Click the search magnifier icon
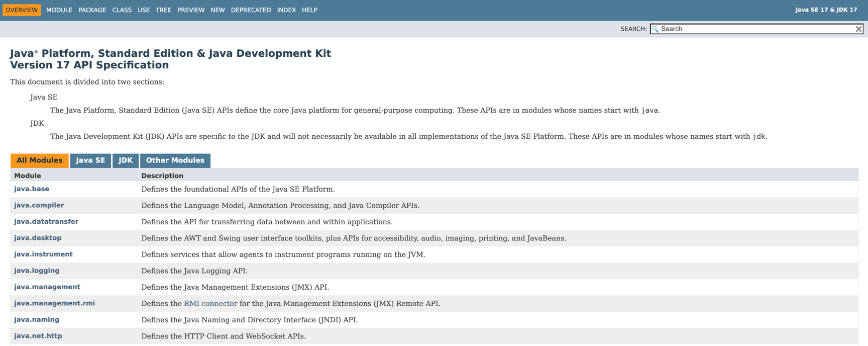 [655, 29]
